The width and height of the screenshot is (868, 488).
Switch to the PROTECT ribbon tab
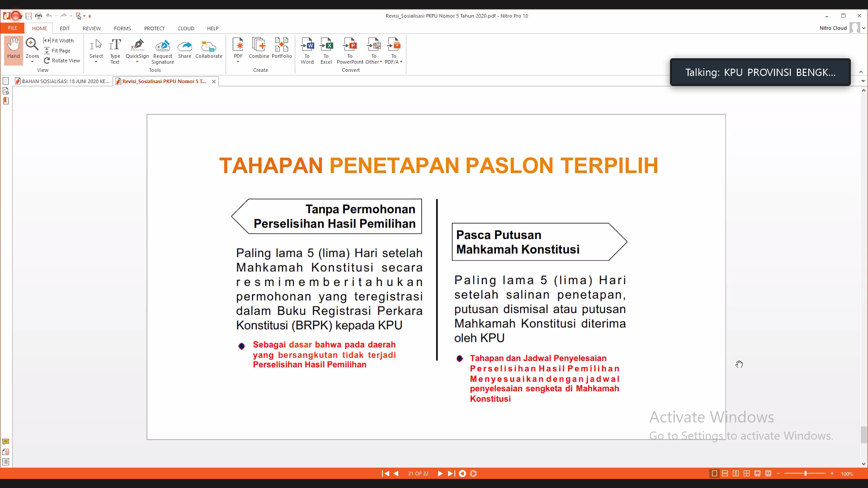pos(154,28)
